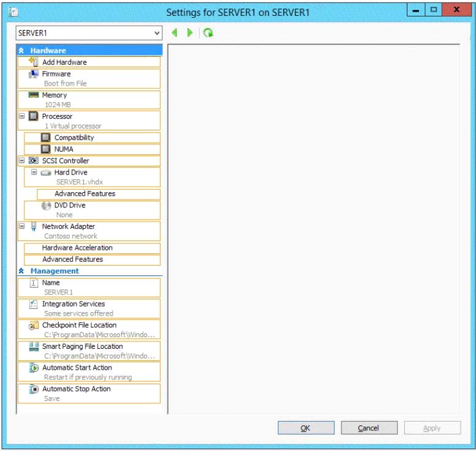Select Hardware Acceleration under Network Adapter
The image size is (476, 451).
click(77, 248)
